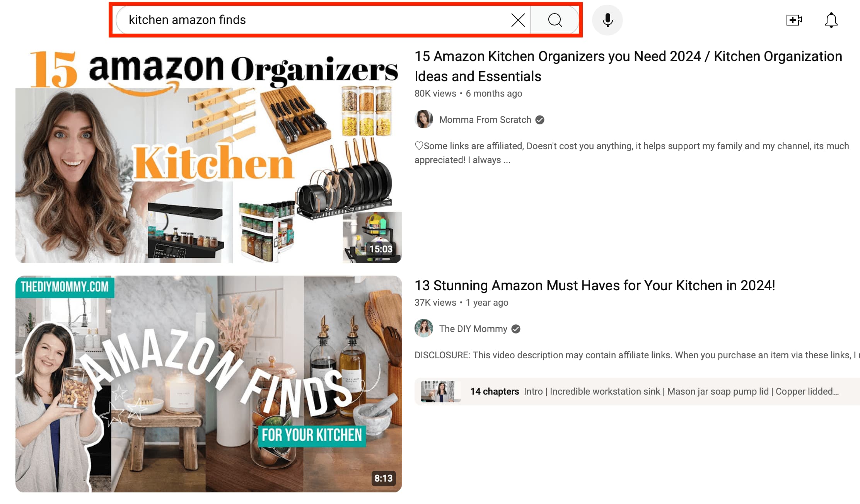Open notifications with the bell icon
The width and height of the screenshot is (860, 504).
click(831, 20)
